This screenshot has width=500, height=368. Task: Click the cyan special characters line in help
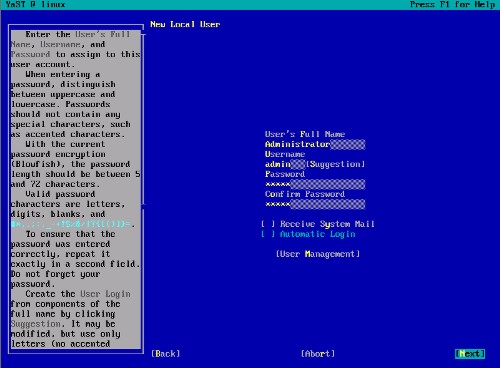coord(71,224)
